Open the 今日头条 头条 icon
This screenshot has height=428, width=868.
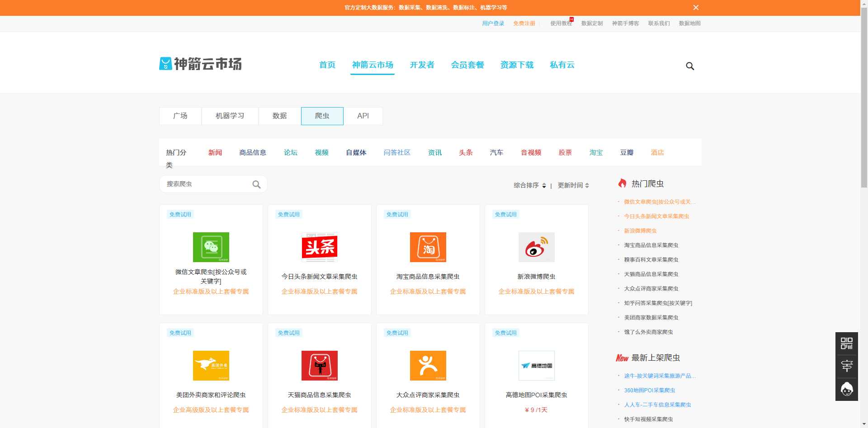tap(320, 247)
